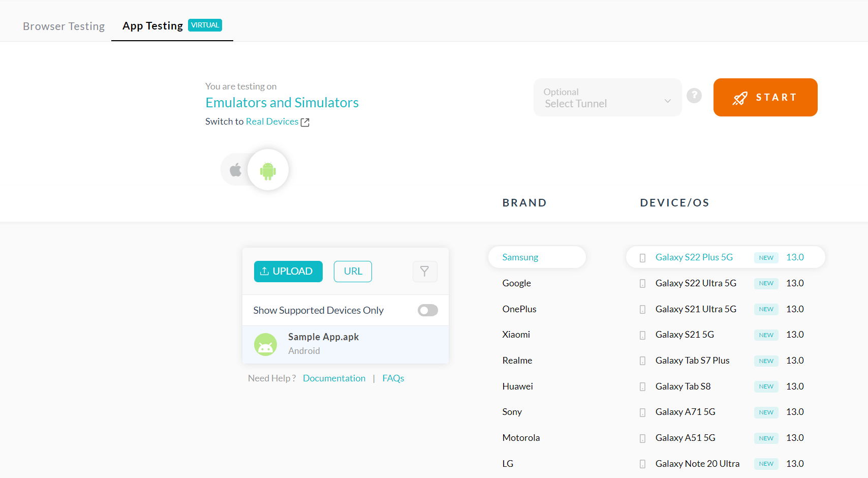
Task: Click the Sample App.apk Android icon
Action: click(x=265, y=344)
